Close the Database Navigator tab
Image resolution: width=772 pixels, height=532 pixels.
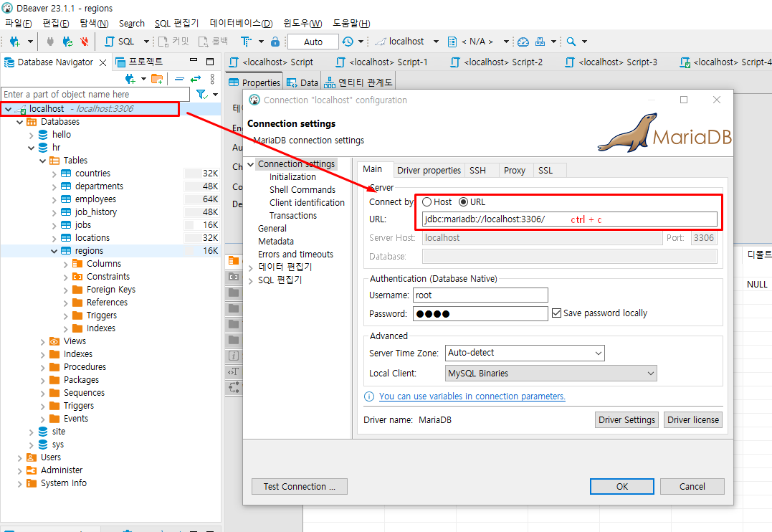point(103,62)
